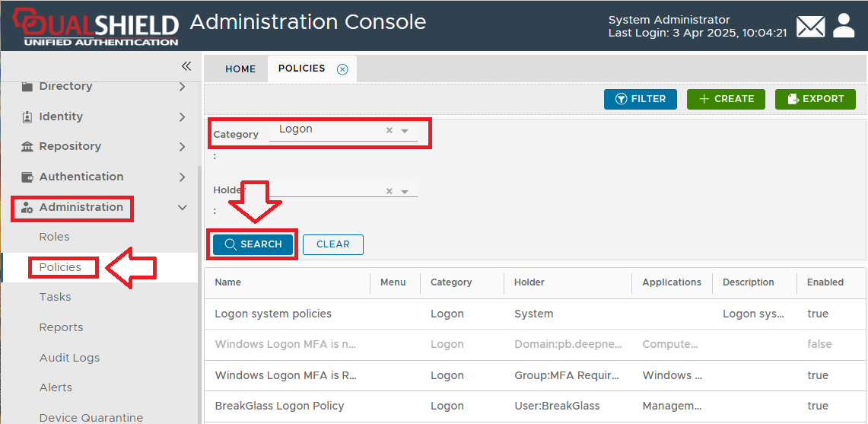868x424 pixels.
Task: Clear the Category field x icon
Action: (x=389, y=131)
